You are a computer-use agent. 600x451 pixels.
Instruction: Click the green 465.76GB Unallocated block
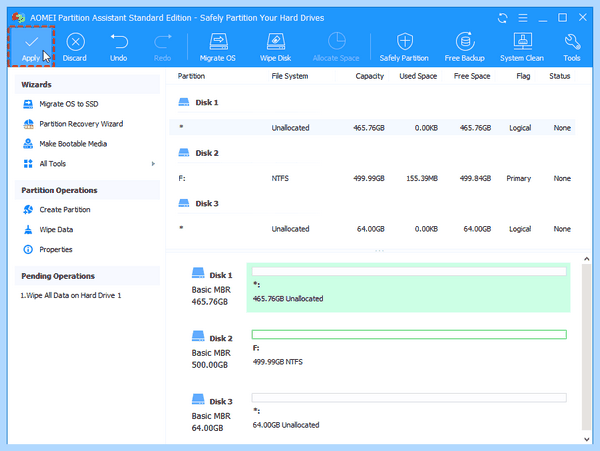click(x=408, y=288)
